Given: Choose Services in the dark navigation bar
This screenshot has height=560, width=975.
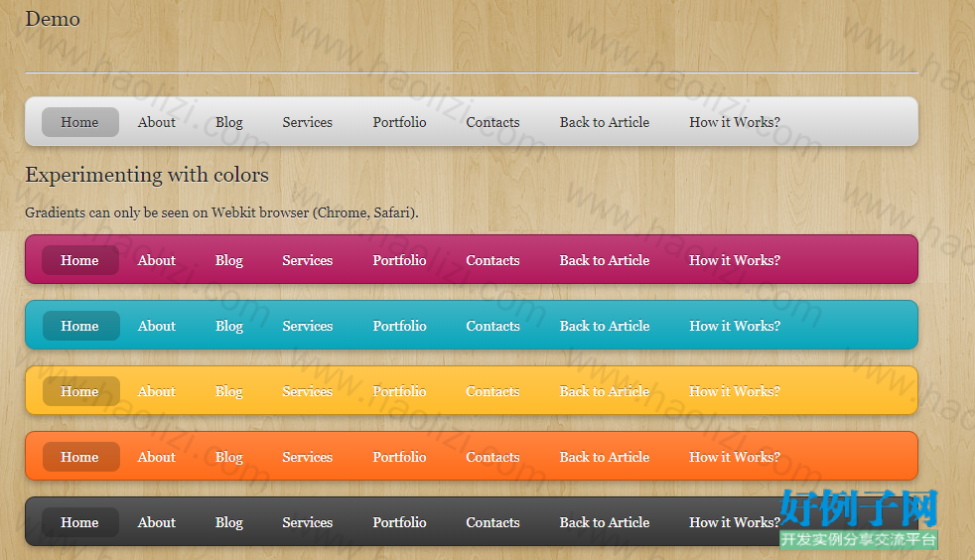Looking at the screenshot, I should click(307, 522).
